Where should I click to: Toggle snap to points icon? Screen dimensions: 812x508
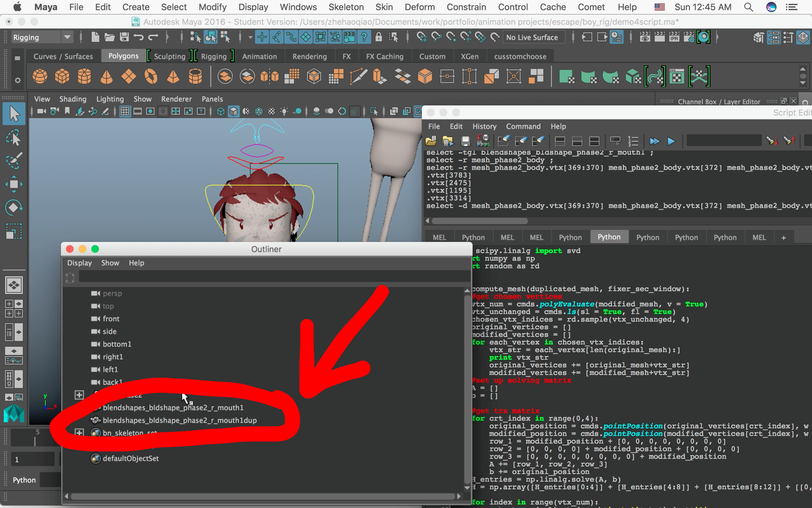click(x=451, y=37)
